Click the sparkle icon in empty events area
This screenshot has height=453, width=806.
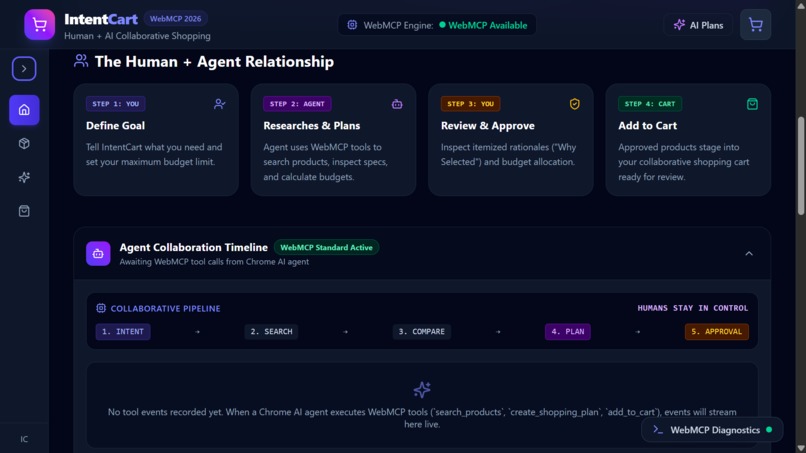coord(422,390)
